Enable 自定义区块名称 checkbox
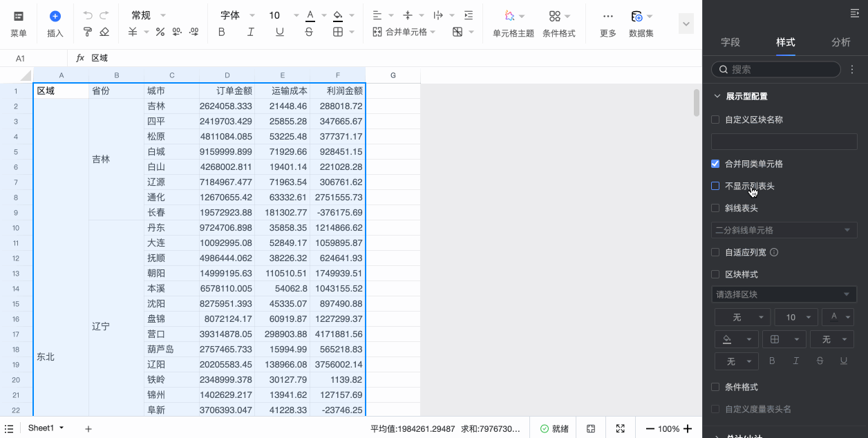868x438 pixels. click(715, 120)
